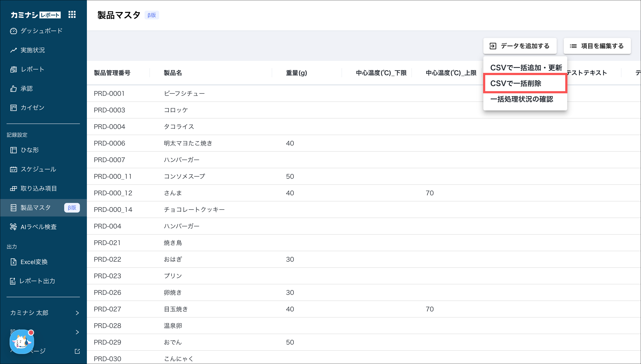Screen dimensions: 641x364
Task: Expand the settings row chevron below user
Action: [x=77, y=332]
